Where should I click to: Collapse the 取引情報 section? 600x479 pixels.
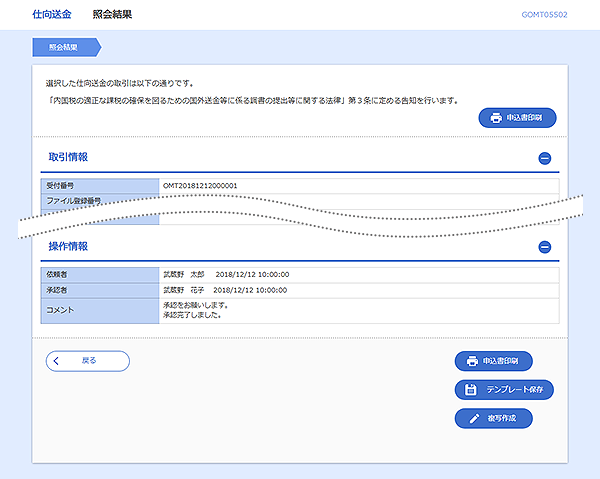coord(544,158)
